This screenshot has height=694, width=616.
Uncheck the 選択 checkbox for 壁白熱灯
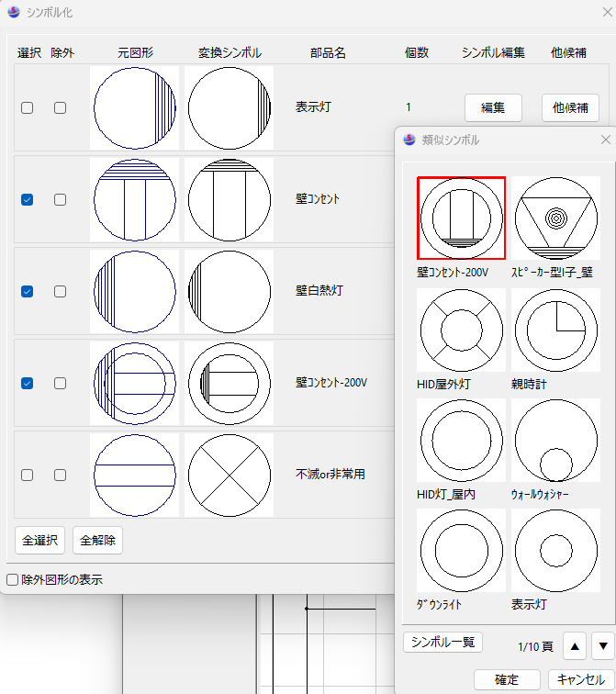click(x=28, y=291)
